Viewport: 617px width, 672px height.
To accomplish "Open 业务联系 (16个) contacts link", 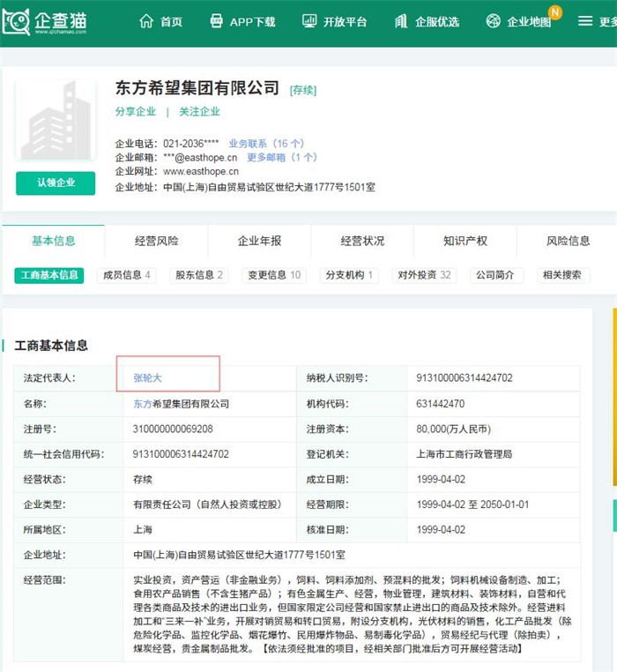I will tap(266, 144).
